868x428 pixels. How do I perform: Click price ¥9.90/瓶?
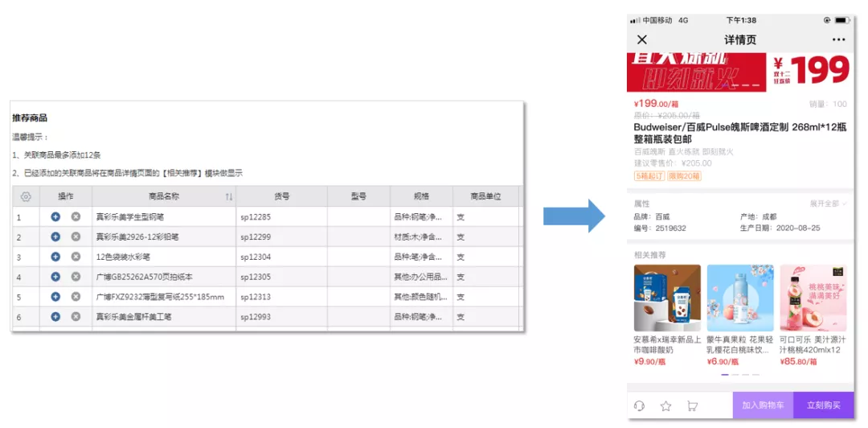coord(650,362)
